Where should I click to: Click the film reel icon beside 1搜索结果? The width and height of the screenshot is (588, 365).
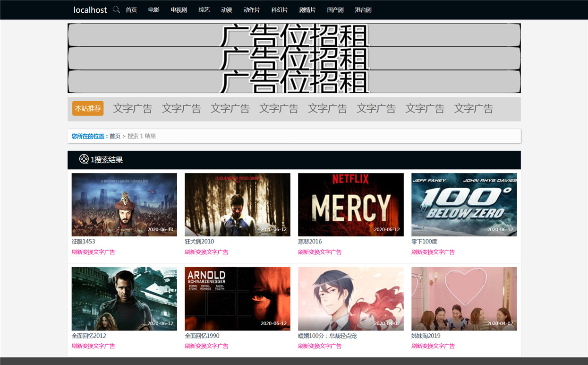[x=84, y=159]
